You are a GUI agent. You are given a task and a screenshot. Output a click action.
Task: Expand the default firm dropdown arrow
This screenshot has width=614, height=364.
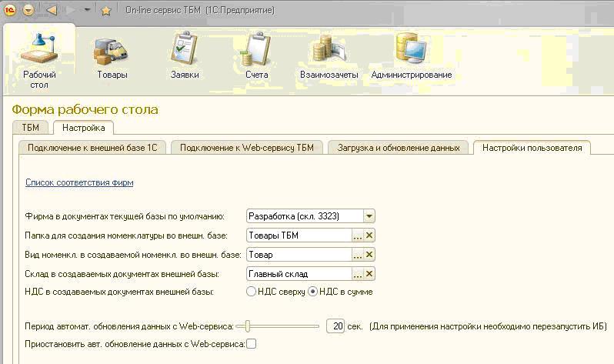(x=369, y=216)
